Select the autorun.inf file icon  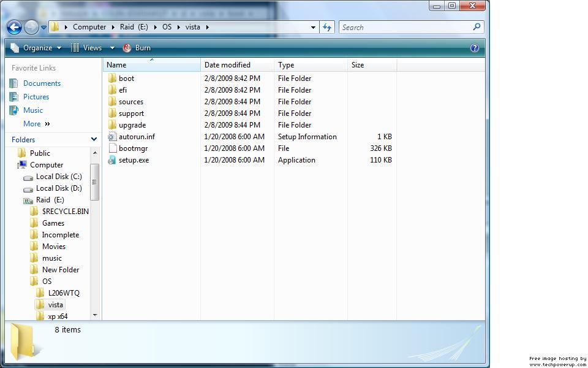(113, 136)
